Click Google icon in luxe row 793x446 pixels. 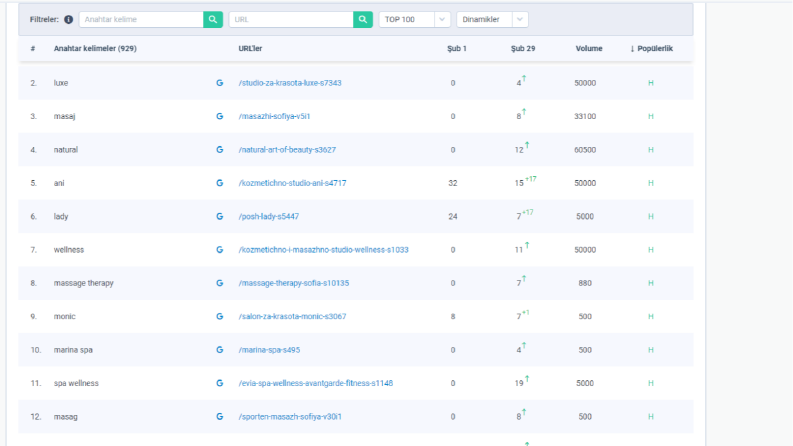click(x=219, y=83)
